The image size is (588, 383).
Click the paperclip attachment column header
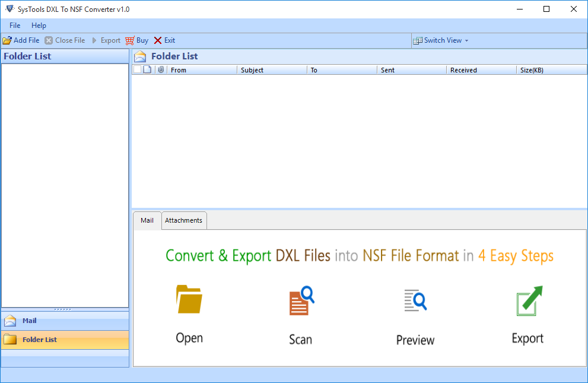click(x=161, y=69)
